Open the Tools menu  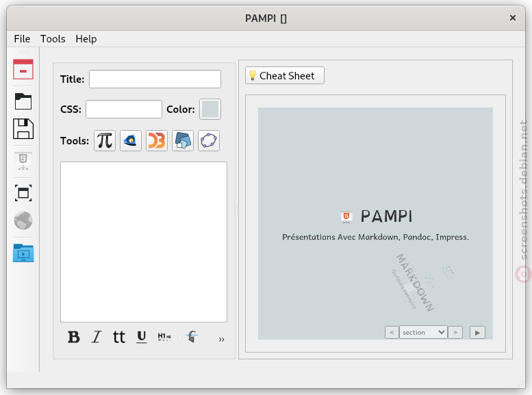pos(53,39)
